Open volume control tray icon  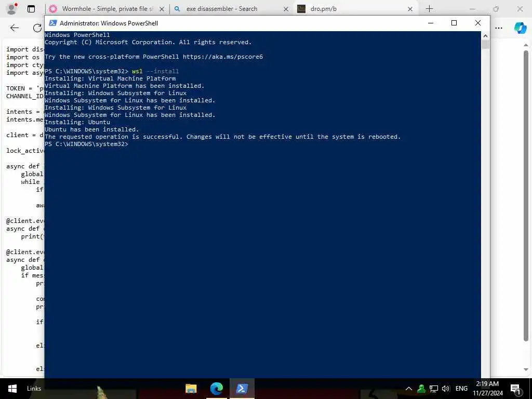point(445,389)
